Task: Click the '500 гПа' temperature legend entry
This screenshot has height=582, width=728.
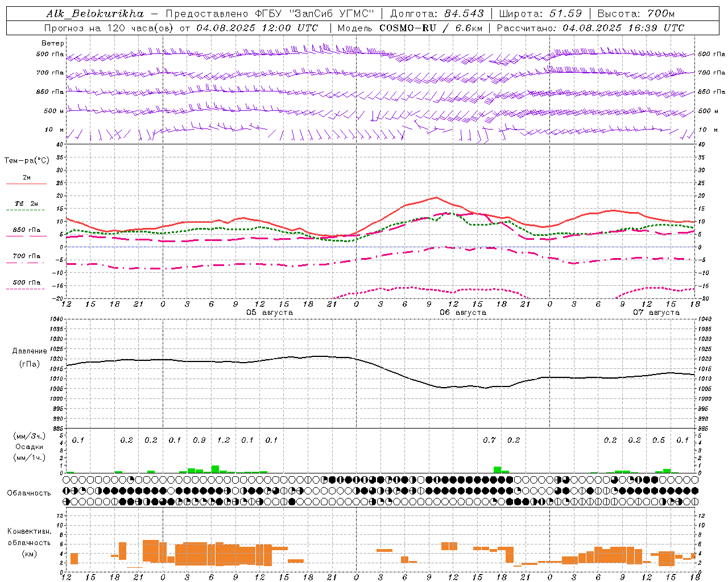Action: [27, 282]
